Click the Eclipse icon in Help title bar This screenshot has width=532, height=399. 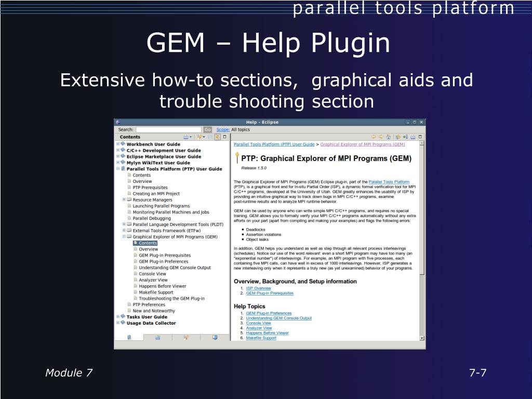(118, 122)
